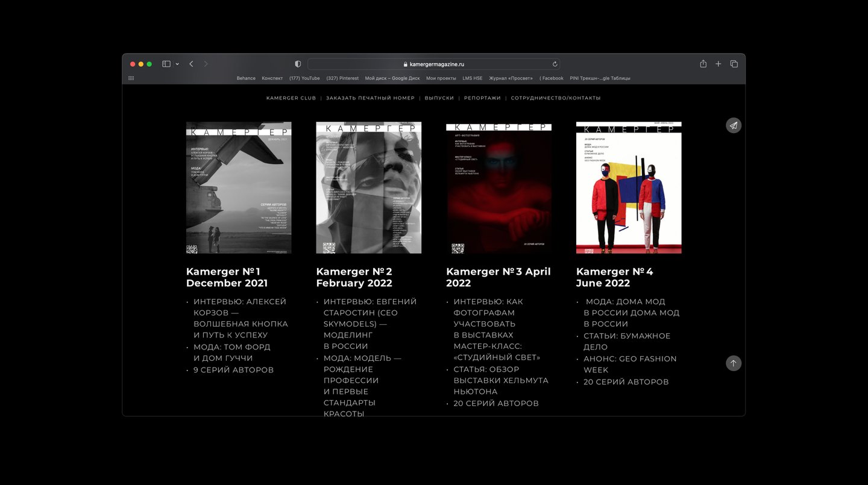Click the ИНТЕРВЬЮ: КАК ФОТОГРАФАМ УЧАСТВОВАТЬ item
This screenshot has height=485, width=868.
(x=497, y=329)
